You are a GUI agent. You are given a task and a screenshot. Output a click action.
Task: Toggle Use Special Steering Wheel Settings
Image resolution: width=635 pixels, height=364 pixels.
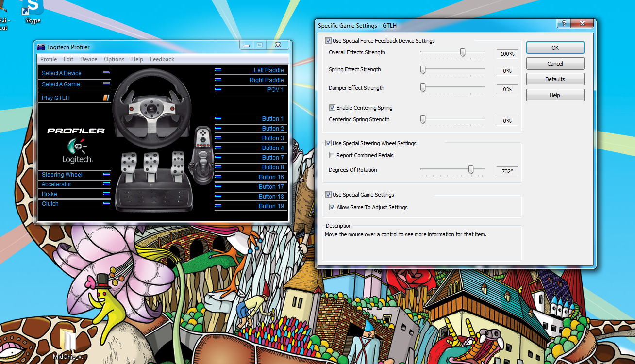coord(329,143)
